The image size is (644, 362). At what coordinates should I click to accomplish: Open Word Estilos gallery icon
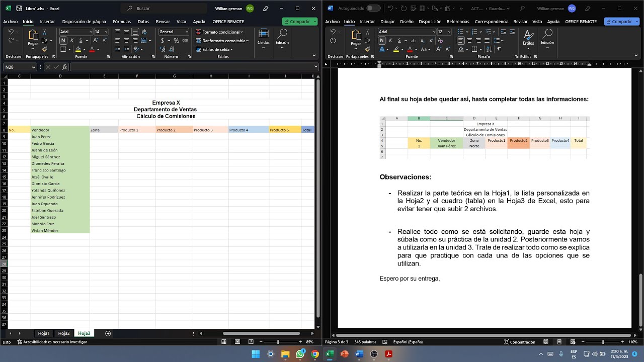(528, 37)
